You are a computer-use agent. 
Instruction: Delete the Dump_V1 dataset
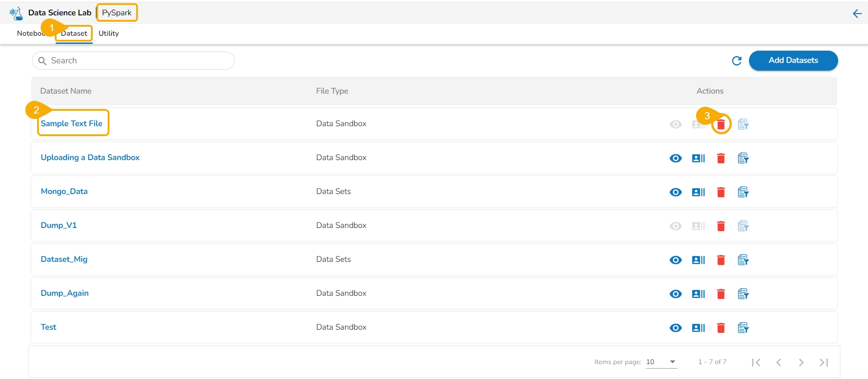[721, 226]
